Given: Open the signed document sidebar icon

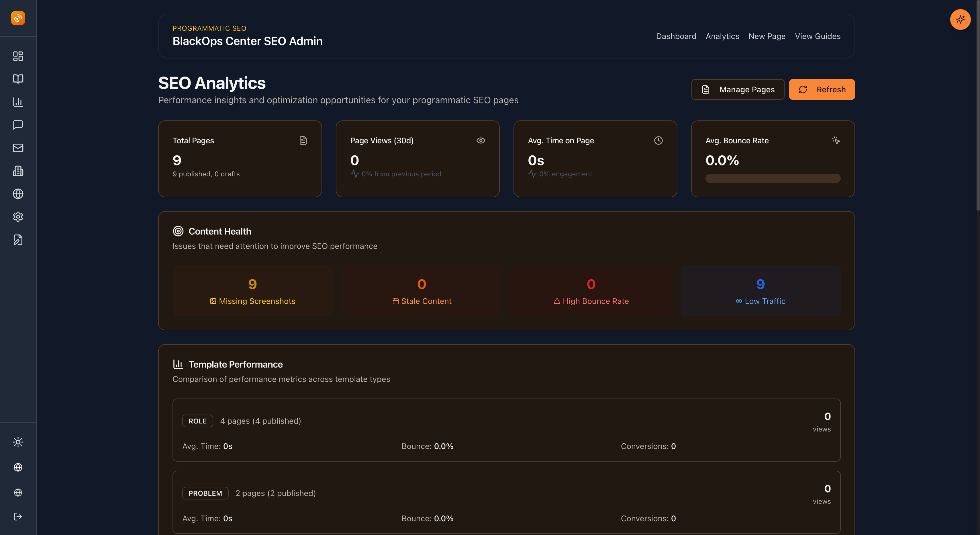Looking at the screenshot, I should (18, 240).
